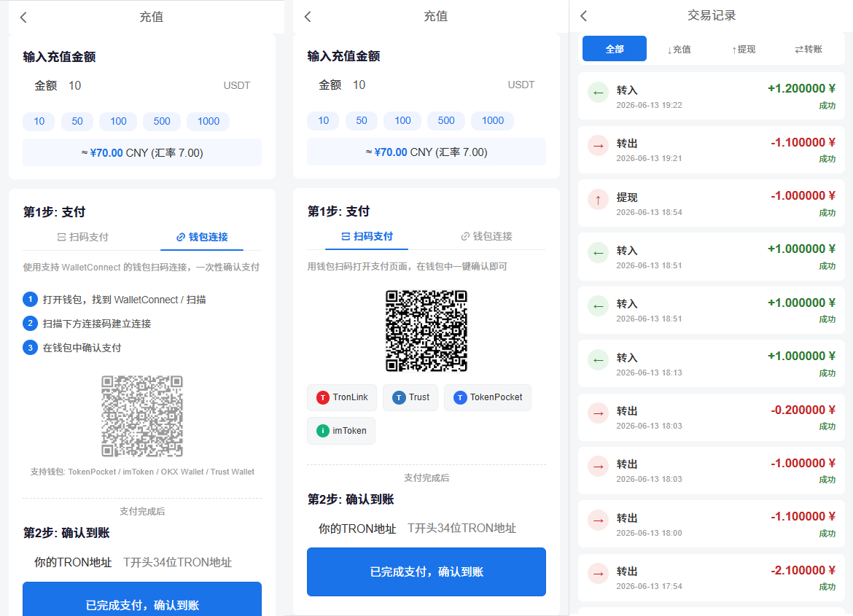The width and height of the screenshot is (853, 616).
Task: Confirm with 已完成支付，确认到账 in the middle panel
Action: tap(426, 572)
